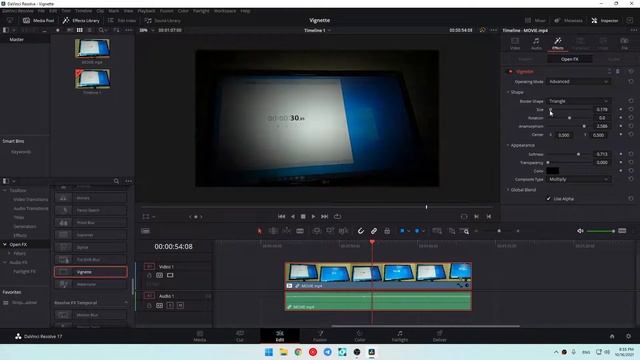The width and height of the screenshot is (640, 360).
Task: Play the timeline forward
Action: tap(313, 216)
